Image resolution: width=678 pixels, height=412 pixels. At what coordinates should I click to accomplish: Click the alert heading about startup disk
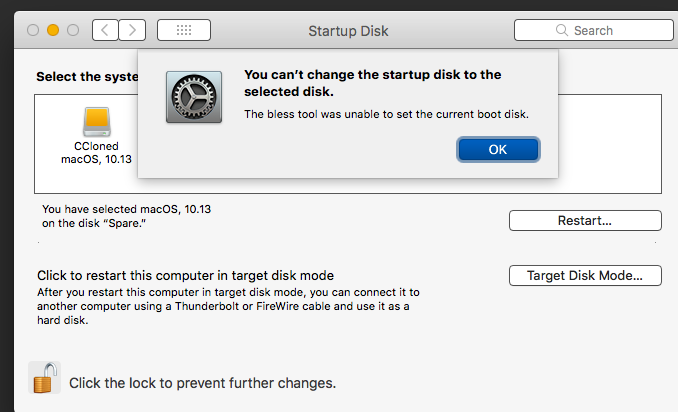[372, 83]
